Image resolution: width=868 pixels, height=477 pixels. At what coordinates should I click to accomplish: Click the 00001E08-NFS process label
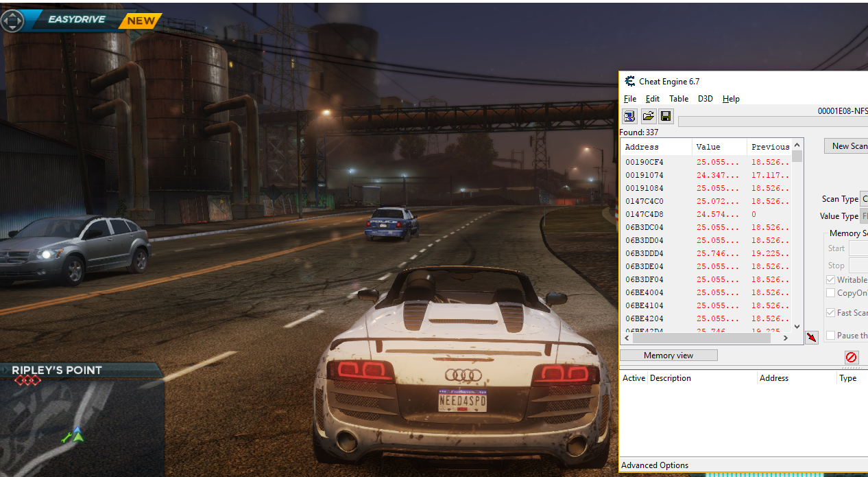pos(843,111)
